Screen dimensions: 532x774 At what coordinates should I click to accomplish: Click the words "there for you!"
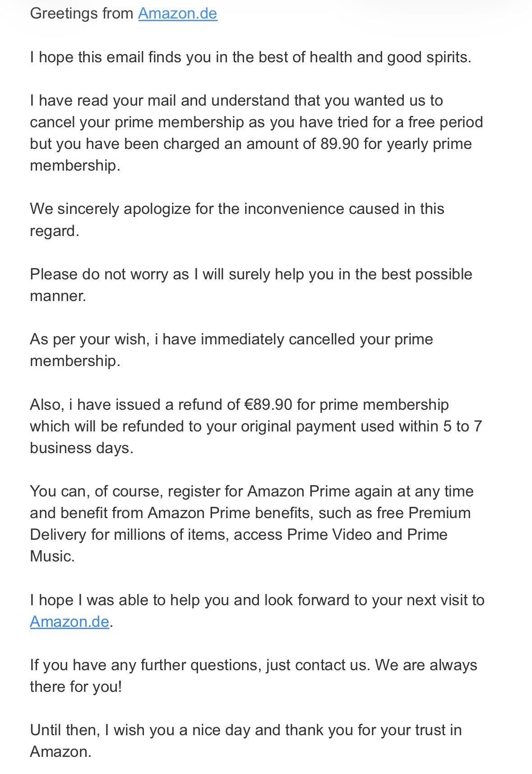(76, 687)
